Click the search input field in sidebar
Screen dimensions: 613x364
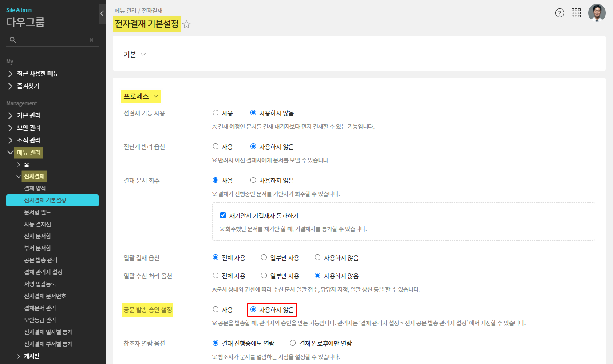tap(51, 40)
